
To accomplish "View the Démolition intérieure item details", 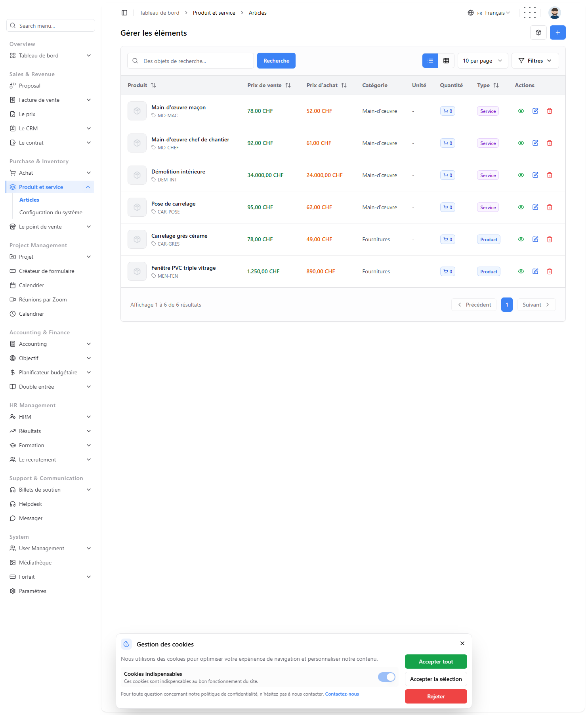I will (x=521, y=175).
